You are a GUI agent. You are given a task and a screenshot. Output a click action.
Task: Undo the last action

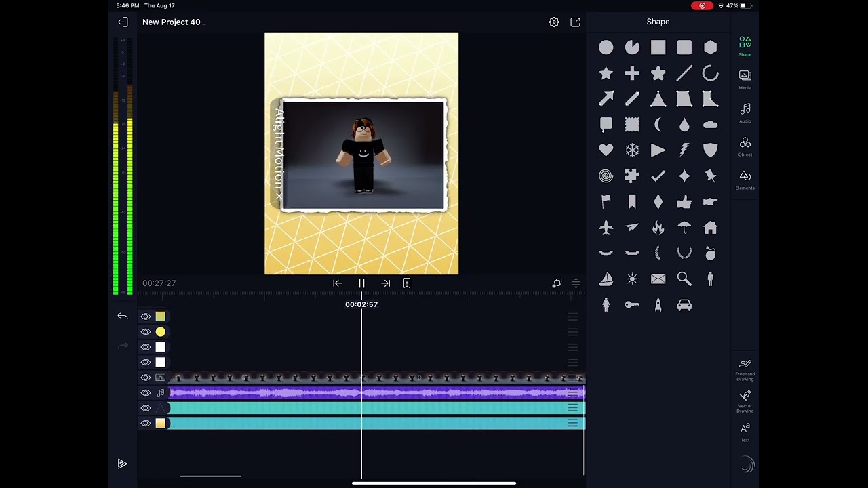point(123,317)
